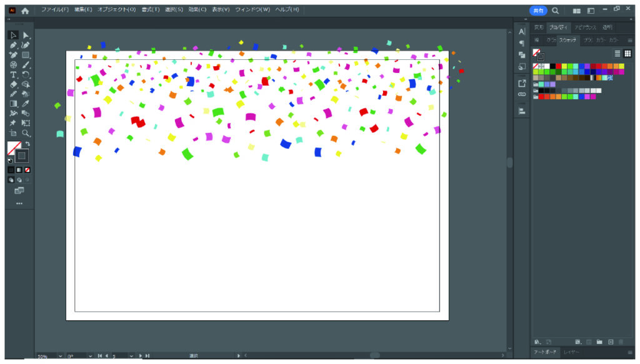
Task: Open Asset Export panel icon in dock
Action: pos(522,84)
